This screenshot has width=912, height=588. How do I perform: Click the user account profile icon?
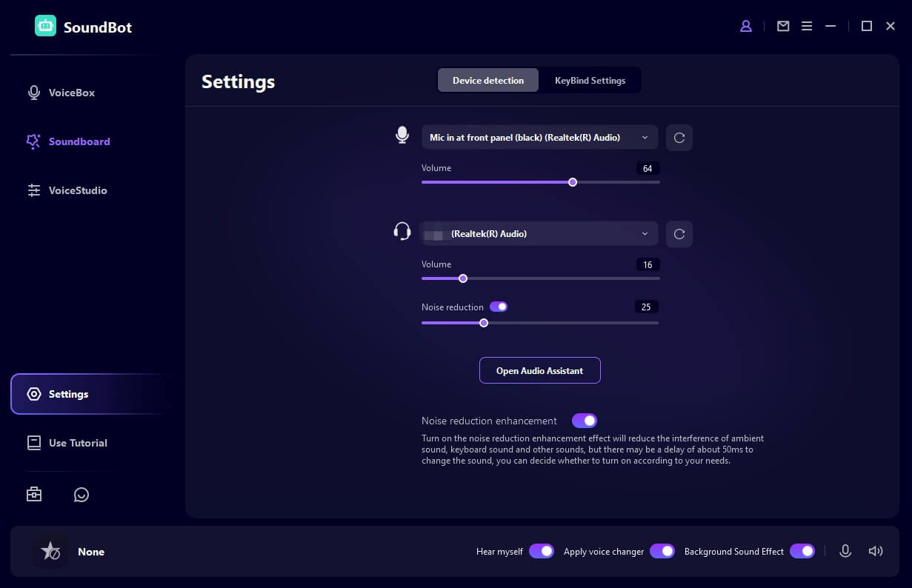pos(746,26)
